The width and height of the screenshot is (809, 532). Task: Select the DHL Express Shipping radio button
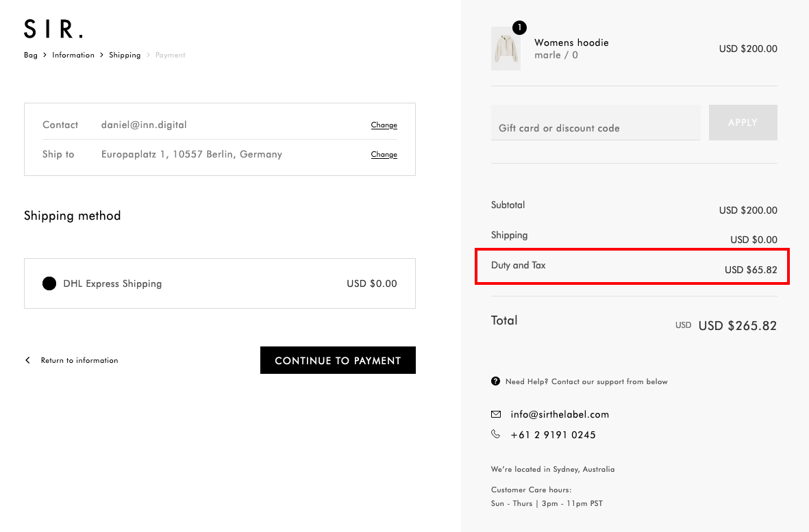[49, 283]
